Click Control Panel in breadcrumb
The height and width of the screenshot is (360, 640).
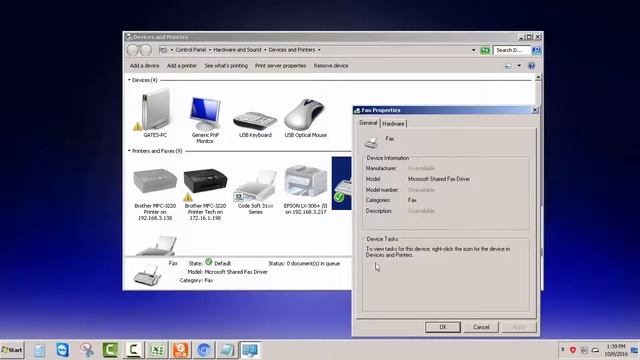[x=191, y=50]
